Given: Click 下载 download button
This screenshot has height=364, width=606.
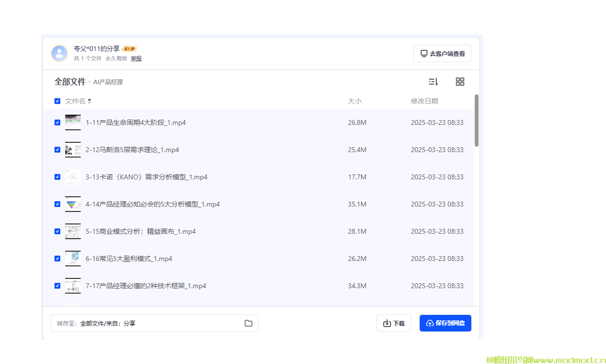Looking at the screenshot, I should pyautogui.click(x=394, y=323).
